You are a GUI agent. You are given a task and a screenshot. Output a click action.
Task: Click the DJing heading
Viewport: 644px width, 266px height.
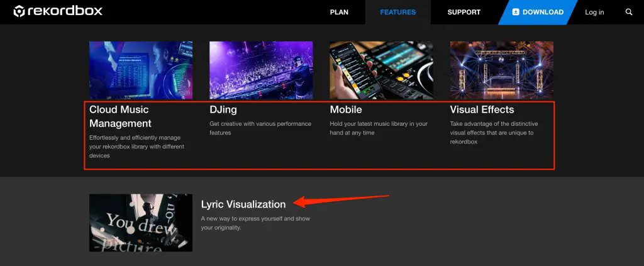223,109
